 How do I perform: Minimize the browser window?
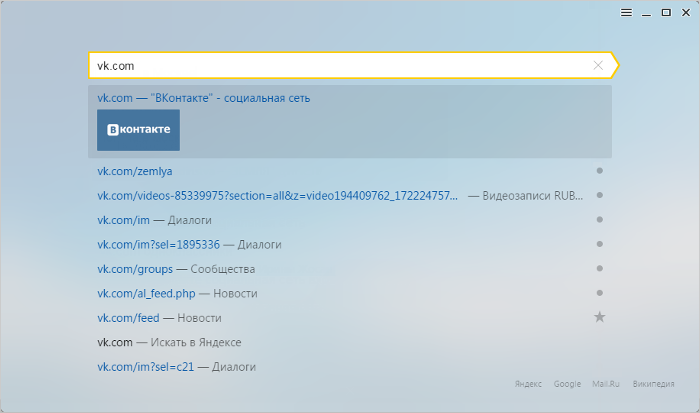pos(646,13)
